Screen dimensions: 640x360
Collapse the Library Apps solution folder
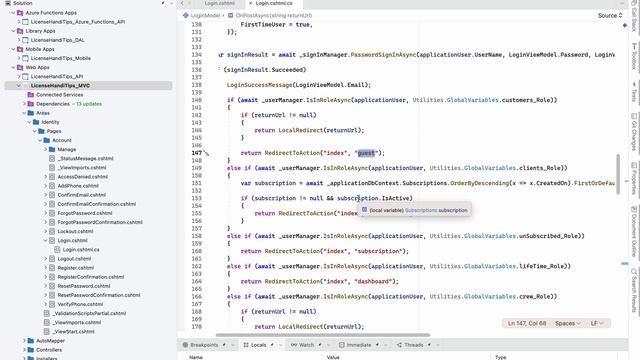13,31
